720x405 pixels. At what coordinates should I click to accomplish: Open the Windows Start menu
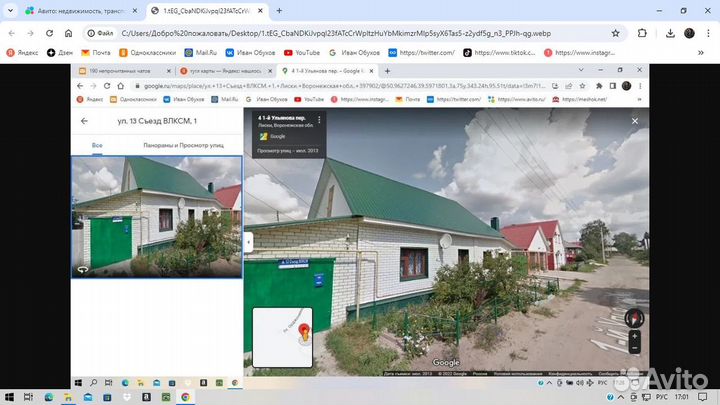tap(9, 397)
